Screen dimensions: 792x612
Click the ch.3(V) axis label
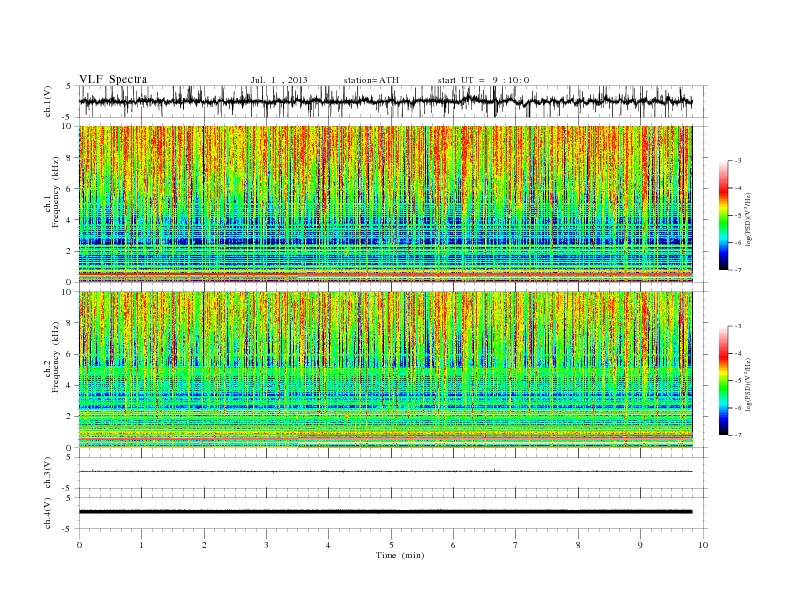(x=48, y=473)
